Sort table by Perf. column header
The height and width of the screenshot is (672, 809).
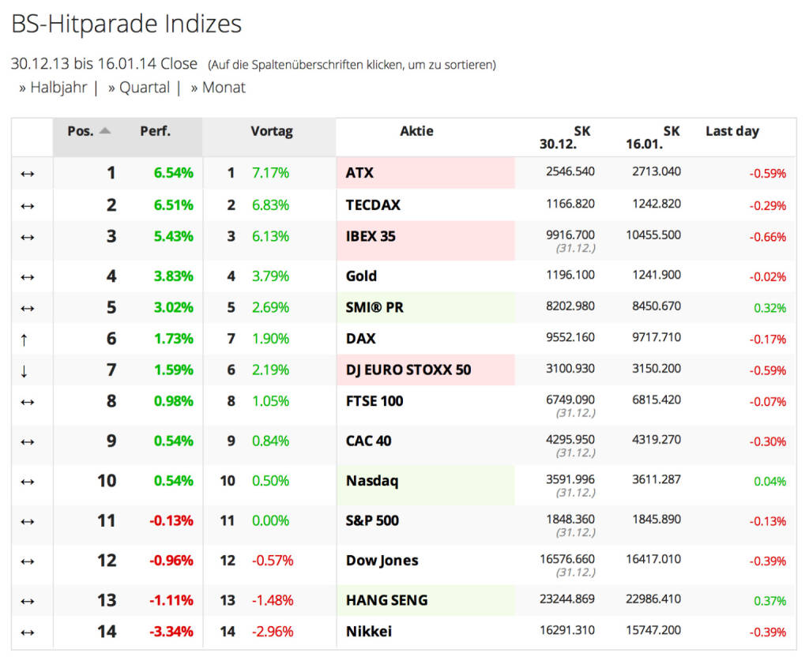click(x=155, y=131)
